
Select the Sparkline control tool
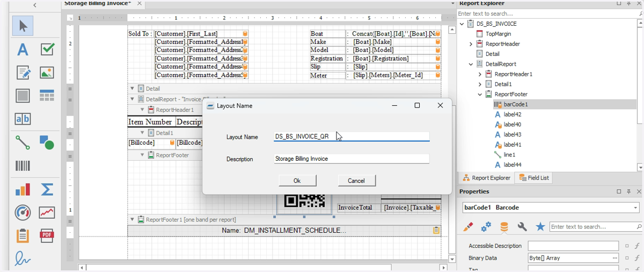click(x=47, y=212)
